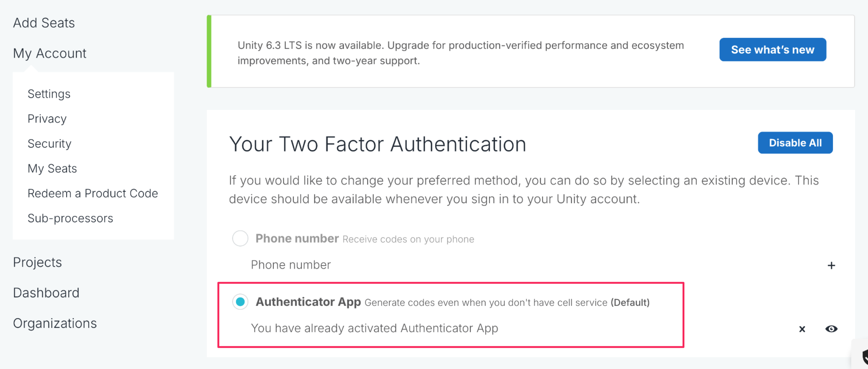Click the eye icon to view authenticator details

coord(831,329)
